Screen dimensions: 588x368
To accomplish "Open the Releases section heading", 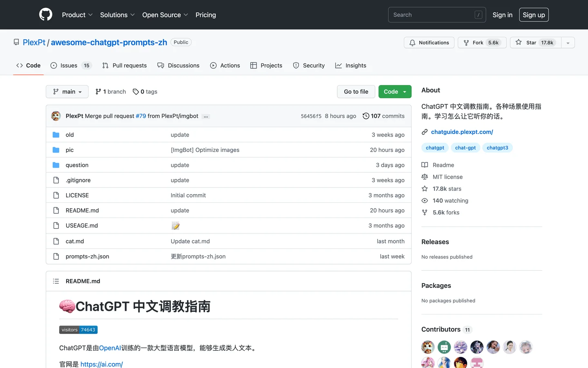I will click(435, 242).
